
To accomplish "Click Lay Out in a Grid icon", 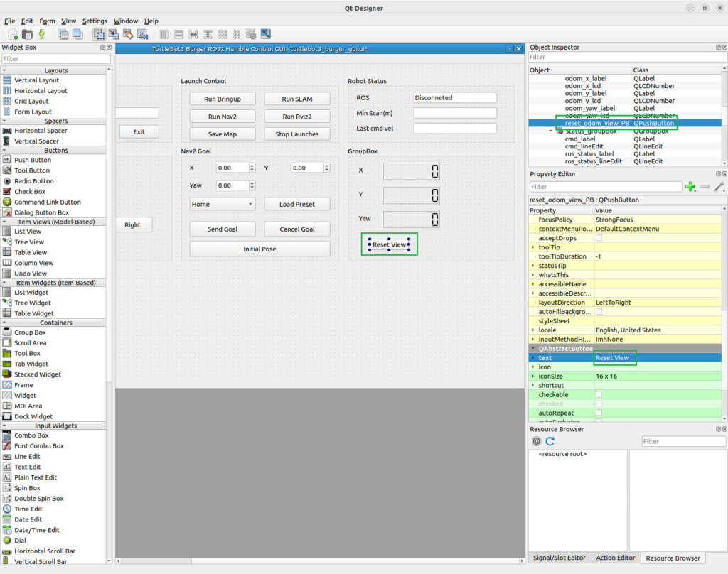I will click(222, 34).
